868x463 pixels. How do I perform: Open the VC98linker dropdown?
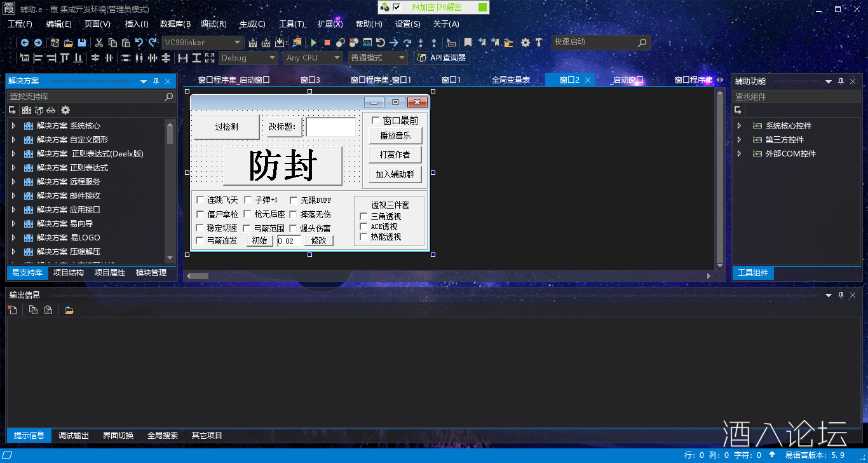202,43
